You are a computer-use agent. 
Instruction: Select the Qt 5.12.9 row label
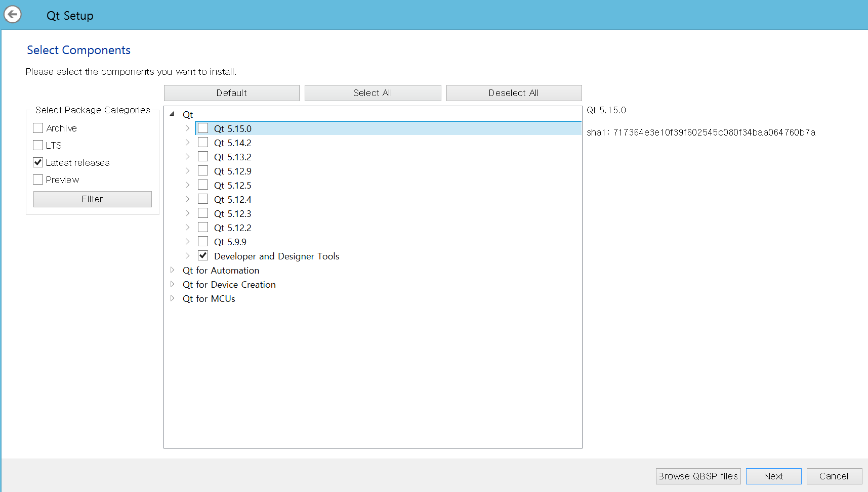point(233,171)
